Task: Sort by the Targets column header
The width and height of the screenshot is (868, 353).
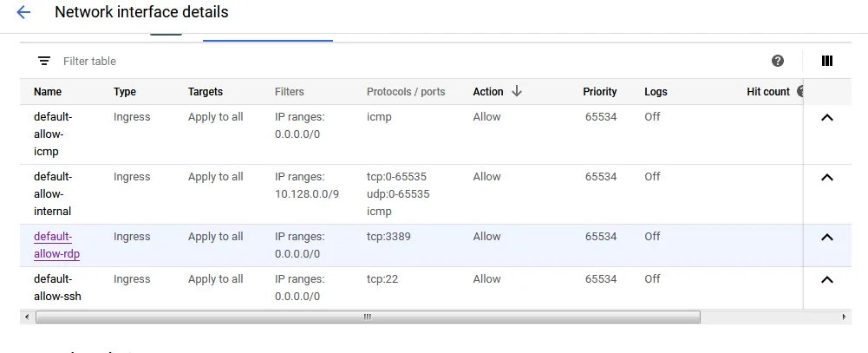Action: tap(206, 91)
